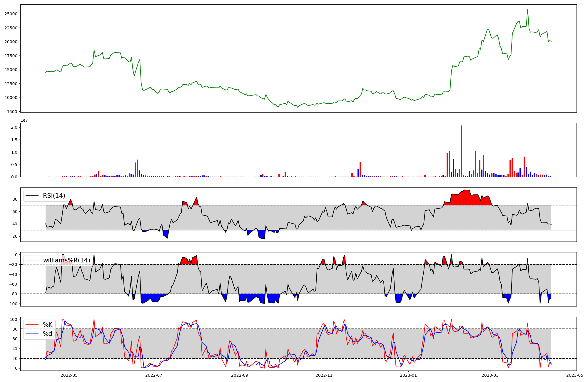The height and width of the screenshot is (382, 588).
Task: Click the 2022-09 date tick label
Action: tap(240, 375)
